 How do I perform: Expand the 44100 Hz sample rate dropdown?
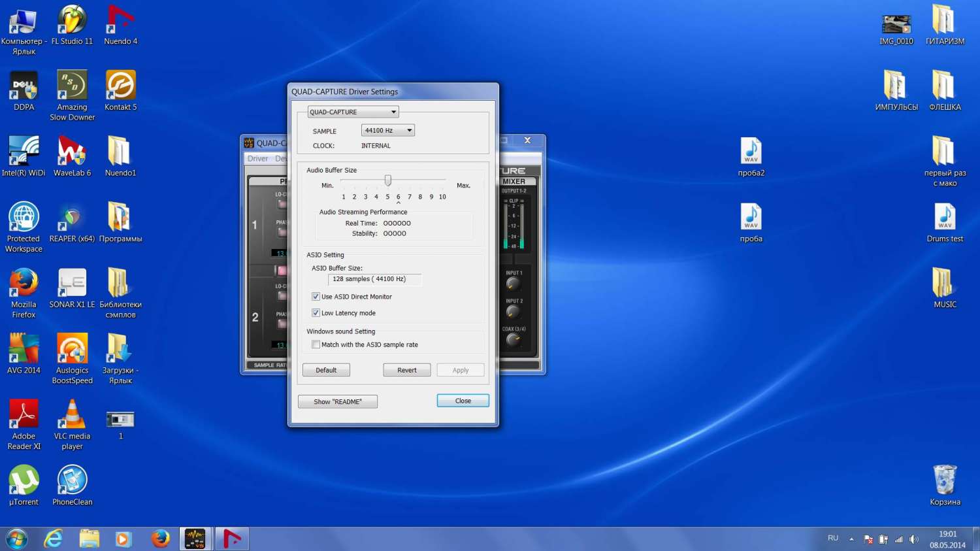388,131
